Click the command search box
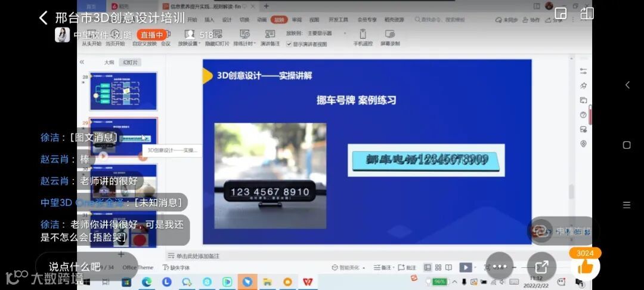 click(x=440, y=20)
